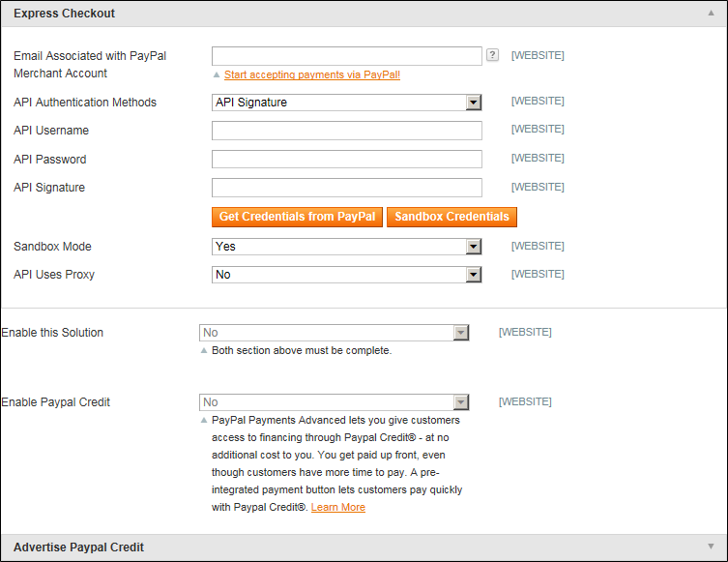
Task: Click the Enable this Solution label
Action: coord(52,333)
